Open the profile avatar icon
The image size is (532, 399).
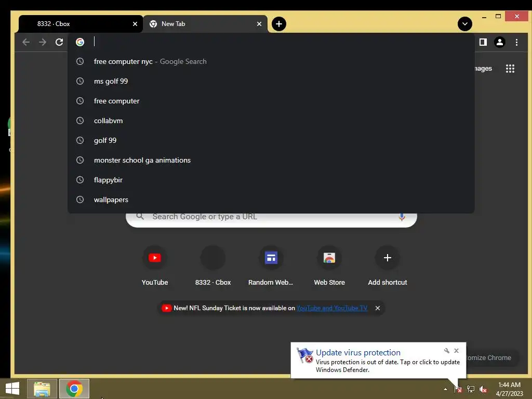[499, 42]
